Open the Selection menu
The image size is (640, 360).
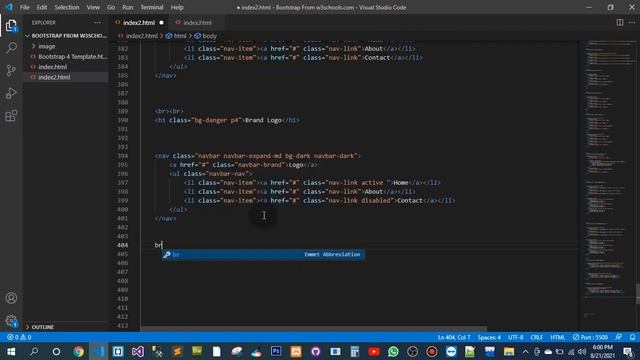(x=67, y=7)
